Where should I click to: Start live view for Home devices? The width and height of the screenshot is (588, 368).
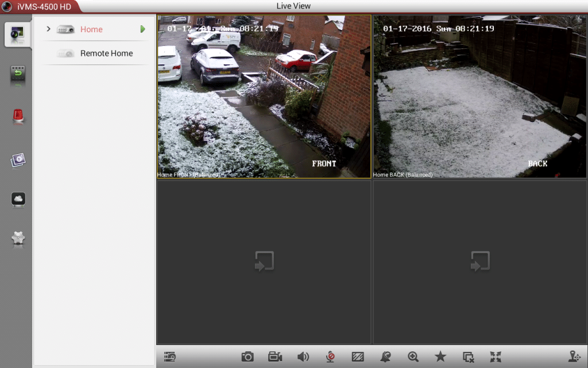pos(142,29)
